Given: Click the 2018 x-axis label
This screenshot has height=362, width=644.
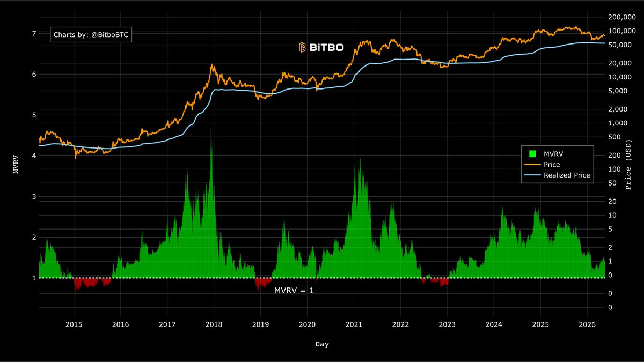Looking at the screenshot, I should pos(214,324).
